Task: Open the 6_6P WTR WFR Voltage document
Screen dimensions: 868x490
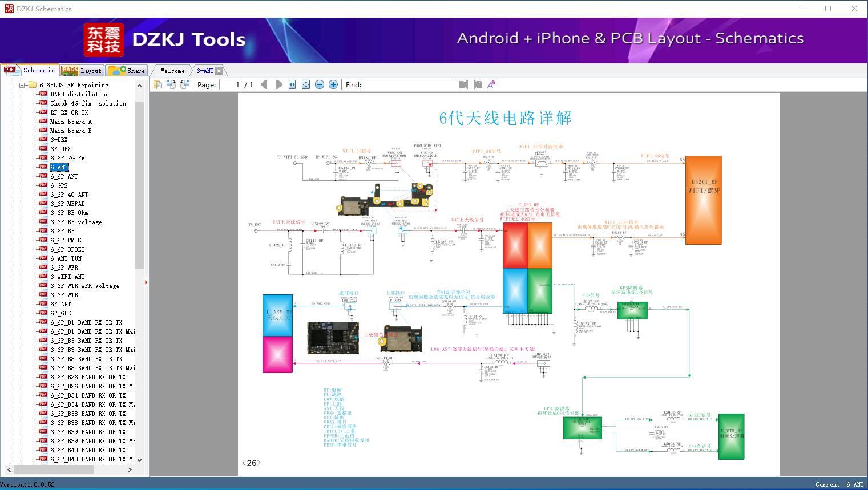Action: coord(84,286)
